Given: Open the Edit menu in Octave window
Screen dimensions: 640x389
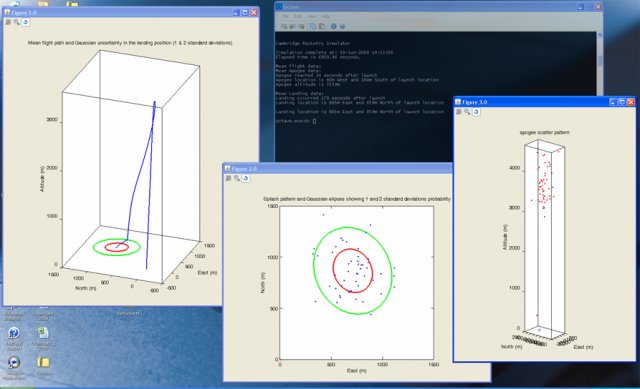Looking at the screenshot, I should [x=298, y=17].
